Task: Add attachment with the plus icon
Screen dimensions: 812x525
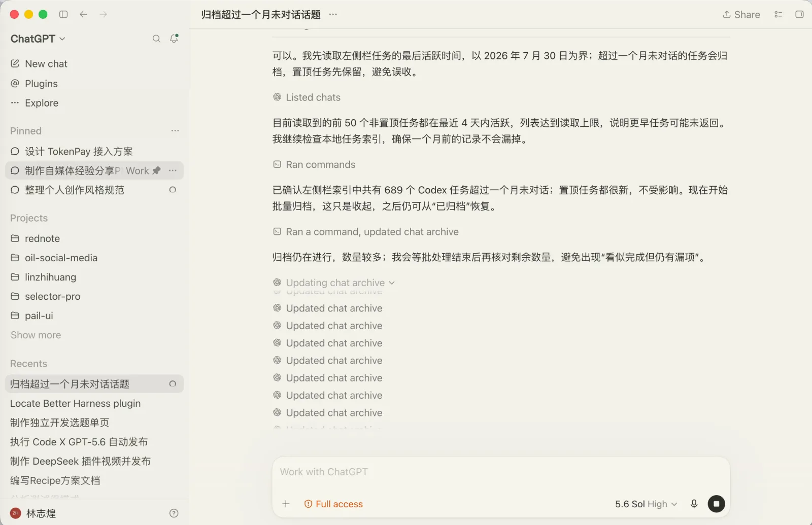Action: pos(286,504)
